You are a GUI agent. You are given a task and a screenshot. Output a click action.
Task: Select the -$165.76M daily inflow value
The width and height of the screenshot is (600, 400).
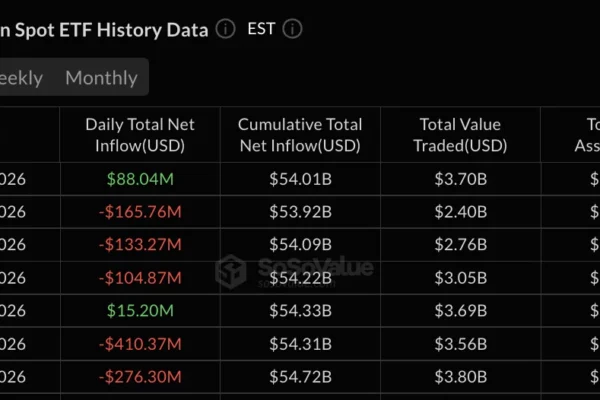tap(140, 212)
